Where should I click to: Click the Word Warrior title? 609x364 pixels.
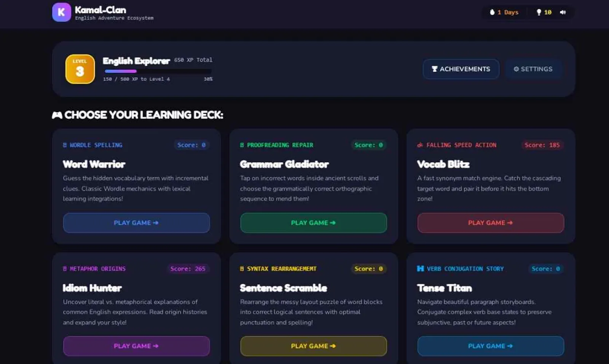point(94,164)
